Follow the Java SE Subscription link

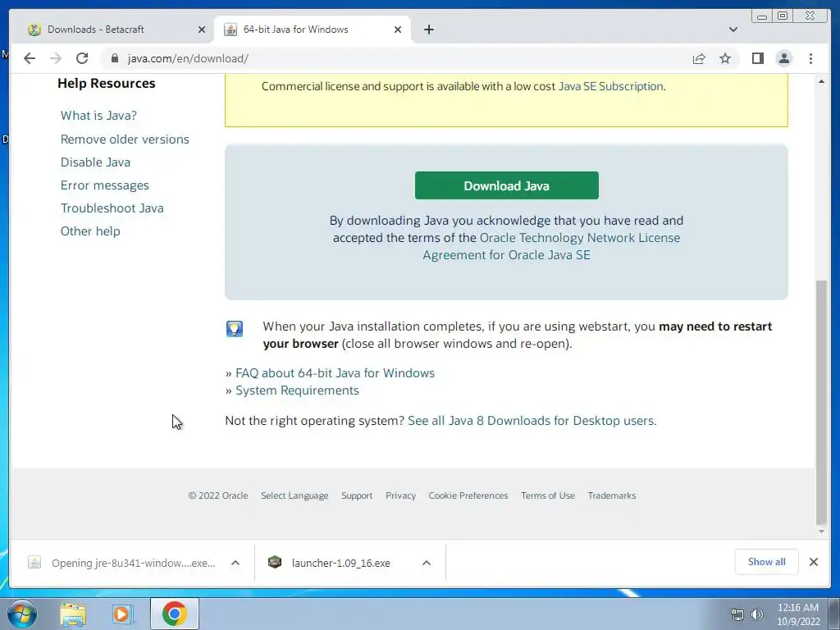coord(610,86)
